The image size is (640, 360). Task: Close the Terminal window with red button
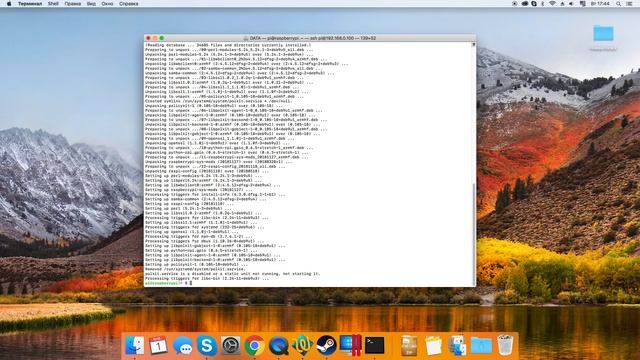[x=148, y=38]
